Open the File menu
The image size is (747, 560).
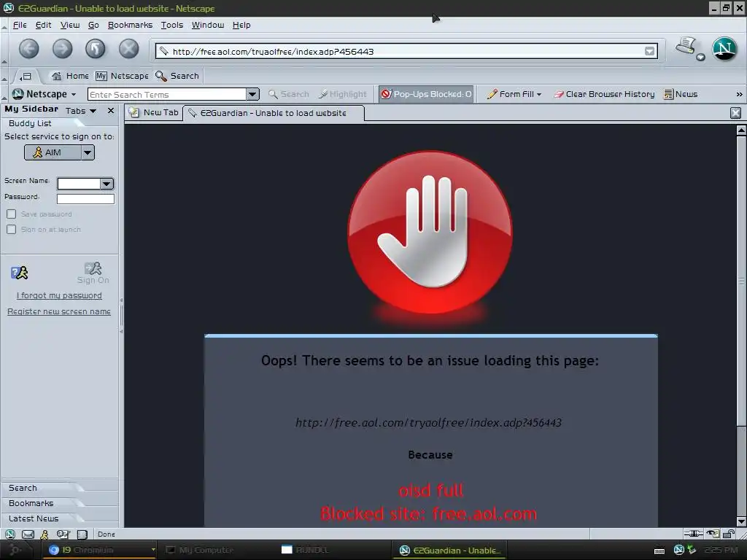(x=20, y=25)
